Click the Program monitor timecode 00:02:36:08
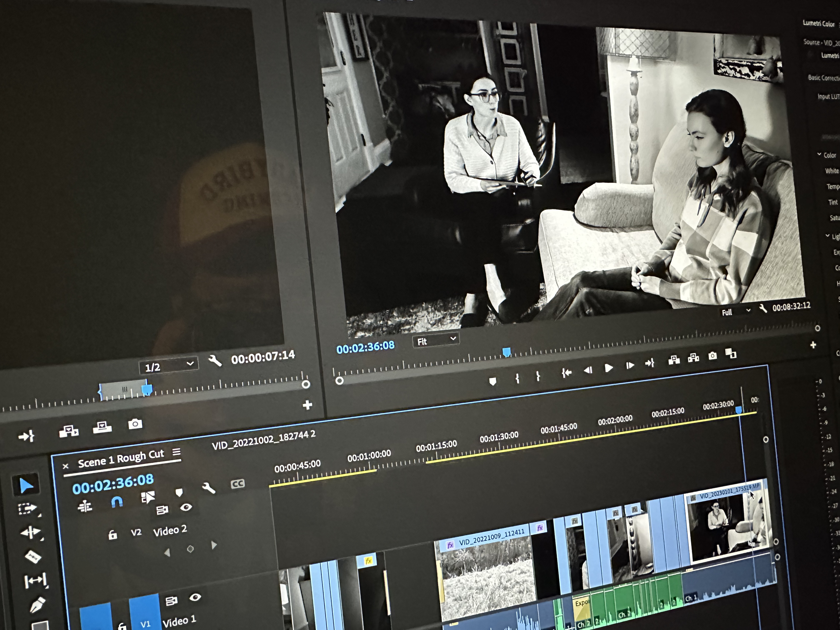 365,347
